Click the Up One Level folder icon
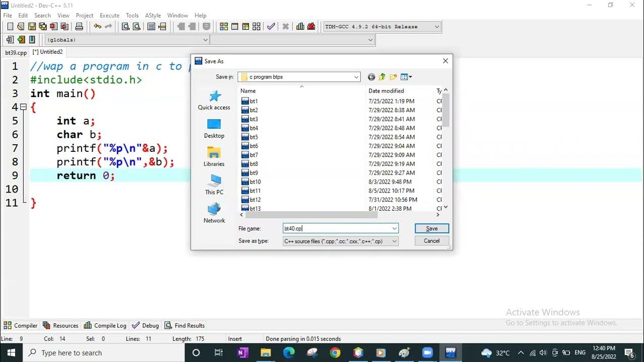This screenshot has width=644, height=362. [x=382, y=77]
